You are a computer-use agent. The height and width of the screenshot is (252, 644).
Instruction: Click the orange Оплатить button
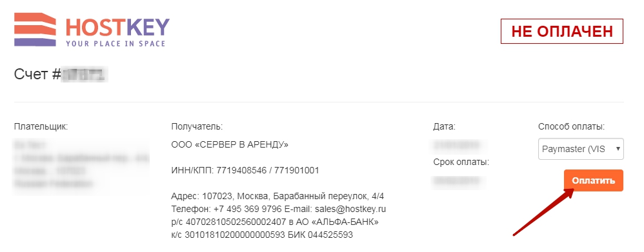[594, 180]
